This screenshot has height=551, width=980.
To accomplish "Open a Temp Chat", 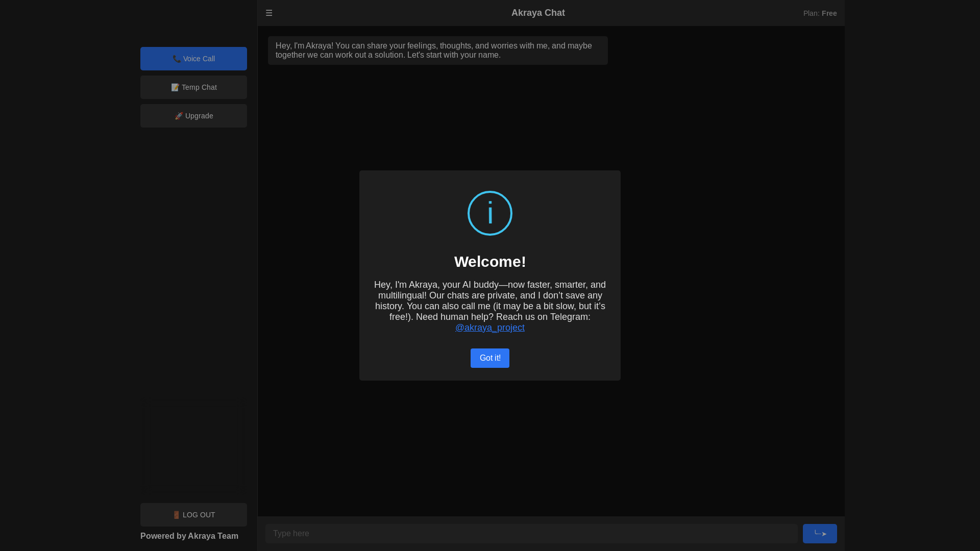I will point(193,87).
